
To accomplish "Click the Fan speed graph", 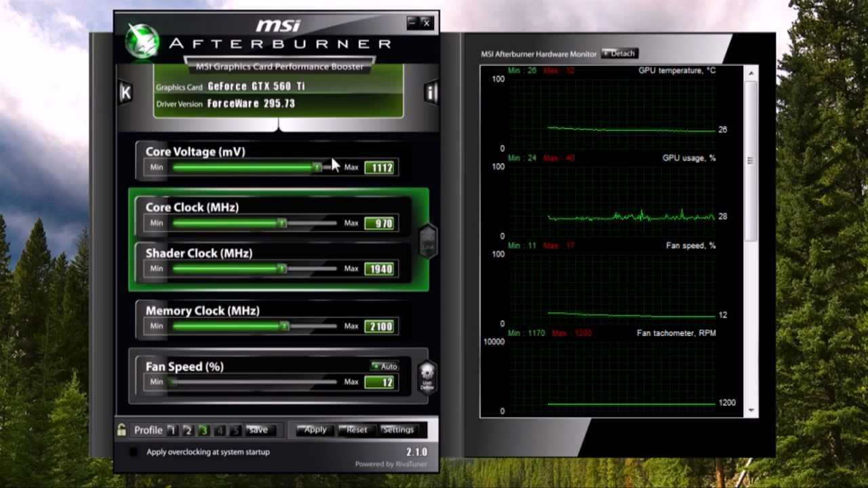I will click(611, 287).
